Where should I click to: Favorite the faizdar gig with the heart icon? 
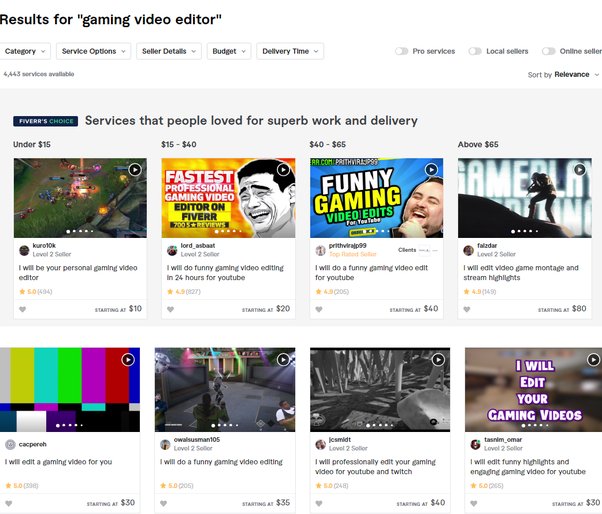click(467, 309)
